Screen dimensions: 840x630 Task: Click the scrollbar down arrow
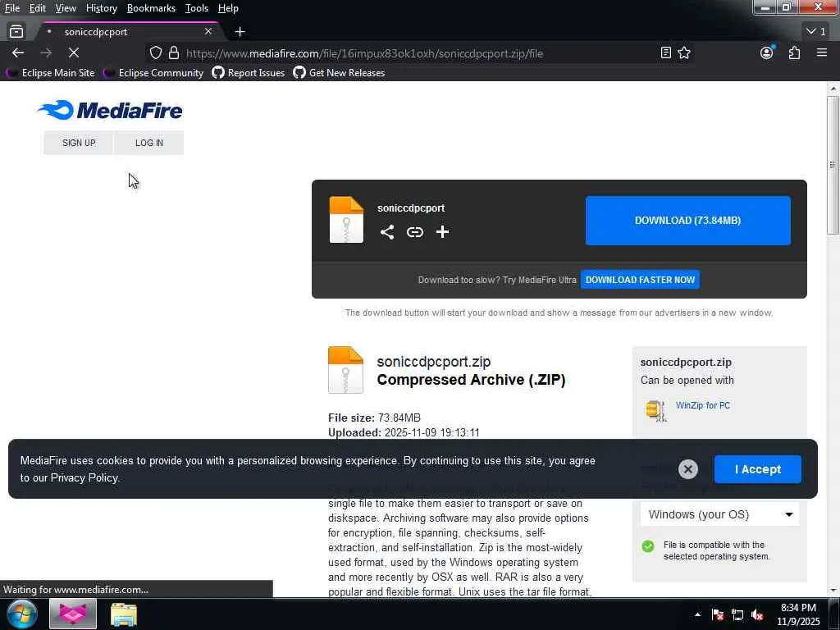coord(833,591)
